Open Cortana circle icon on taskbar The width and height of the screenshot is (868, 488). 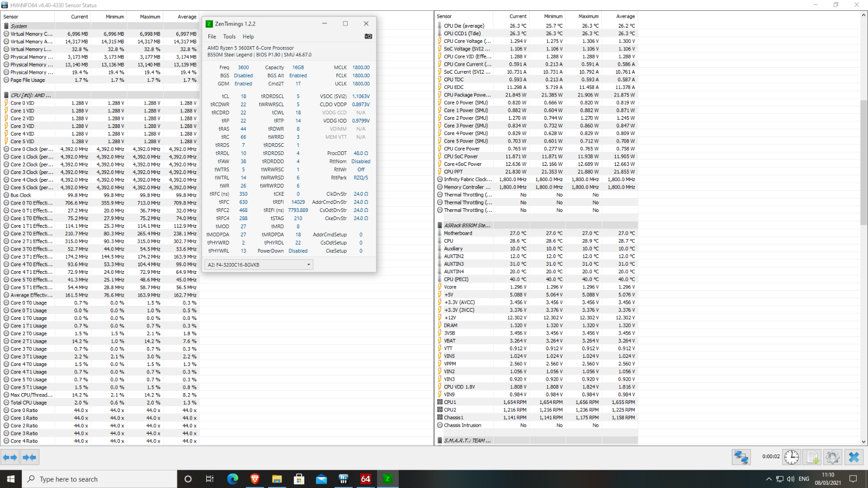(x=188, y=479)
